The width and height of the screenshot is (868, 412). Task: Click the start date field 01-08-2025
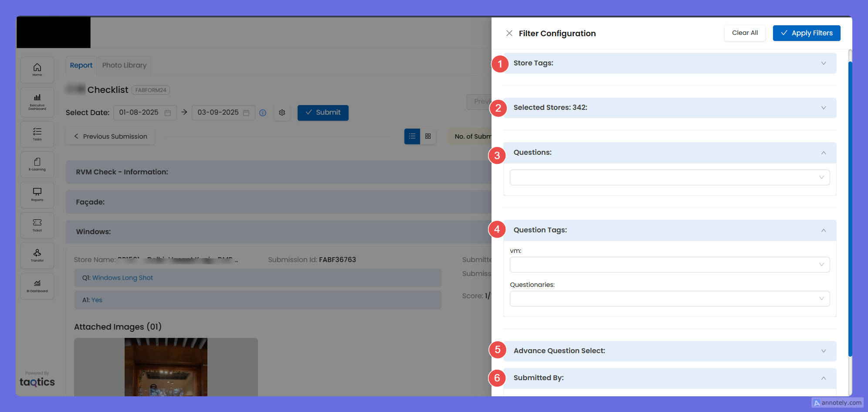[x=145, y=112]
